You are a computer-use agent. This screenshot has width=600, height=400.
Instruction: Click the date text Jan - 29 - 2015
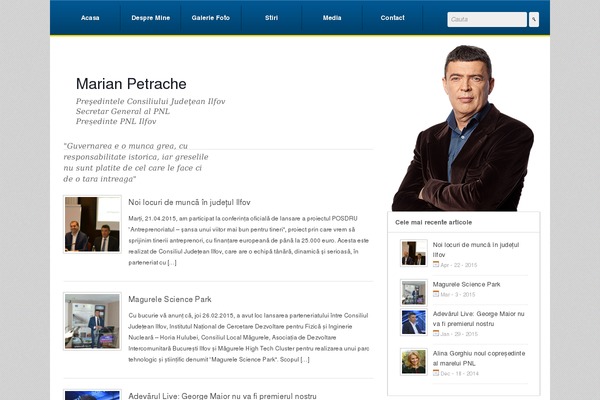tap(459, 334)
